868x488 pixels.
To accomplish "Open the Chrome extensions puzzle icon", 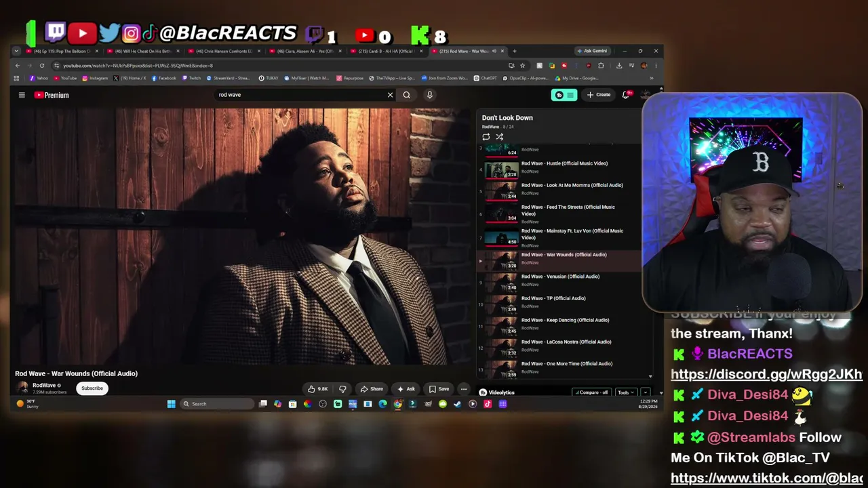I will (601, 66).
